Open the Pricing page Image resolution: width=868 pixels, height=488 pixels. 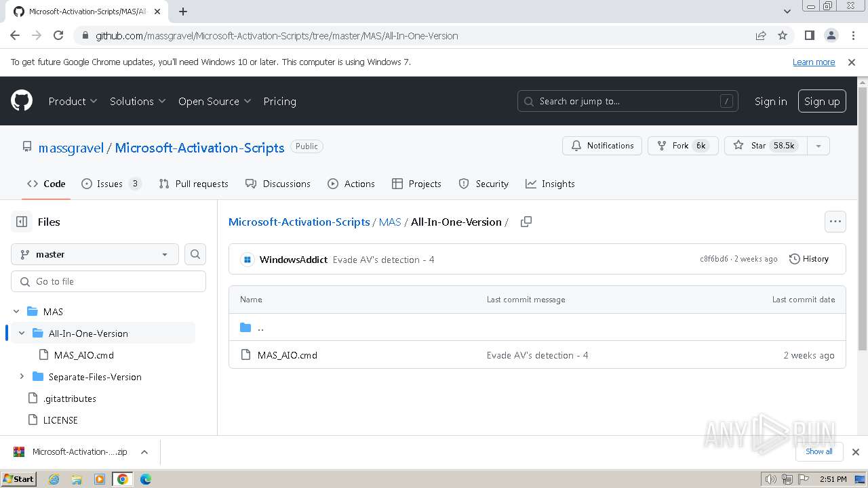click(279, 101)
